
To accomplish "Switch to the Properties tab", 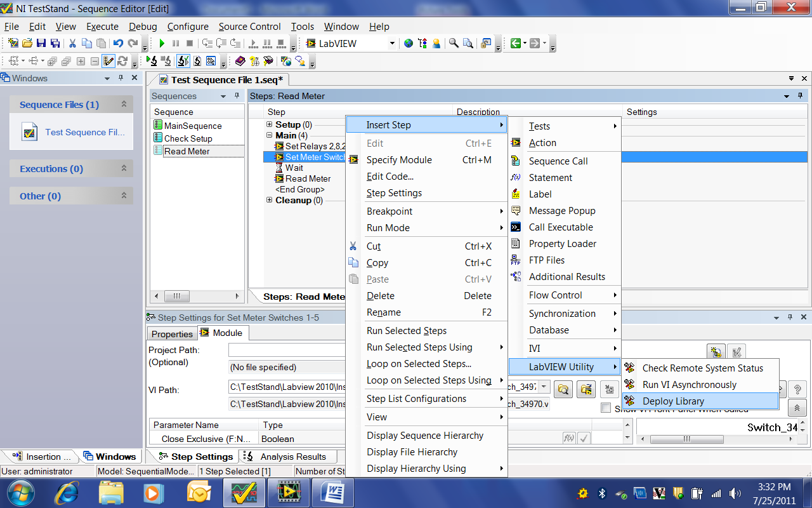I will pyautogui.click(x=172, y=334).
